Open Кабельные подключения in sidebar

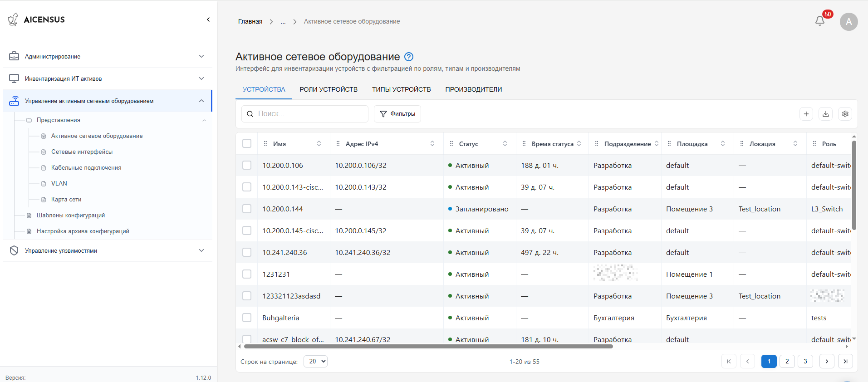[86, 167]
